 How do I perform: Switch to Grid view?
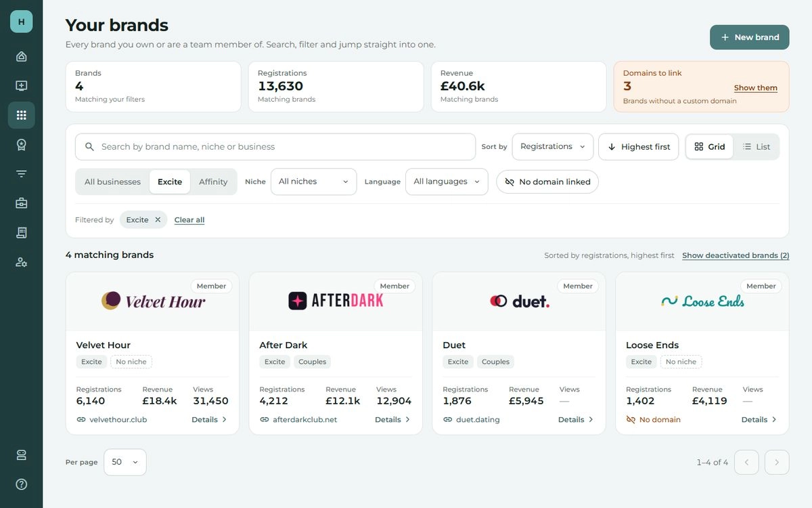[710, 147]
